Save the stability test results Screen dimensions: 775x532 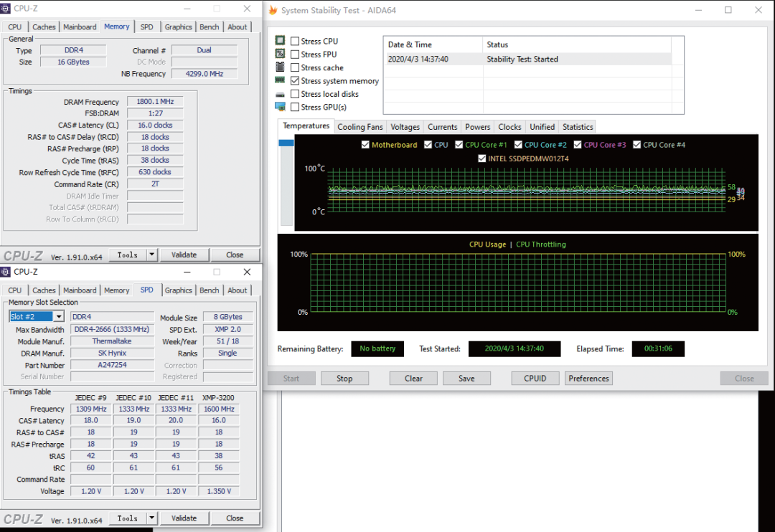466,379
